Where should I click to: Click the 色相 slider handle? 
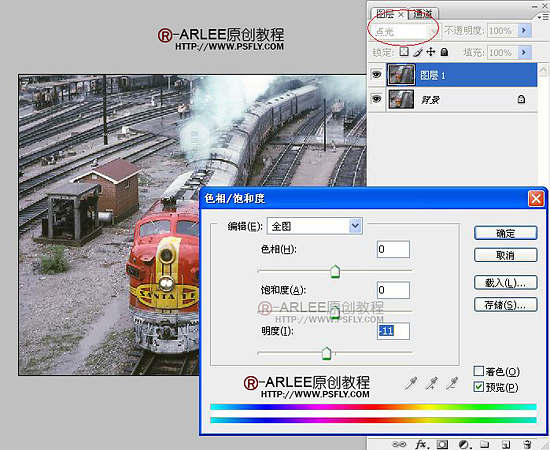tap(335, 272)
